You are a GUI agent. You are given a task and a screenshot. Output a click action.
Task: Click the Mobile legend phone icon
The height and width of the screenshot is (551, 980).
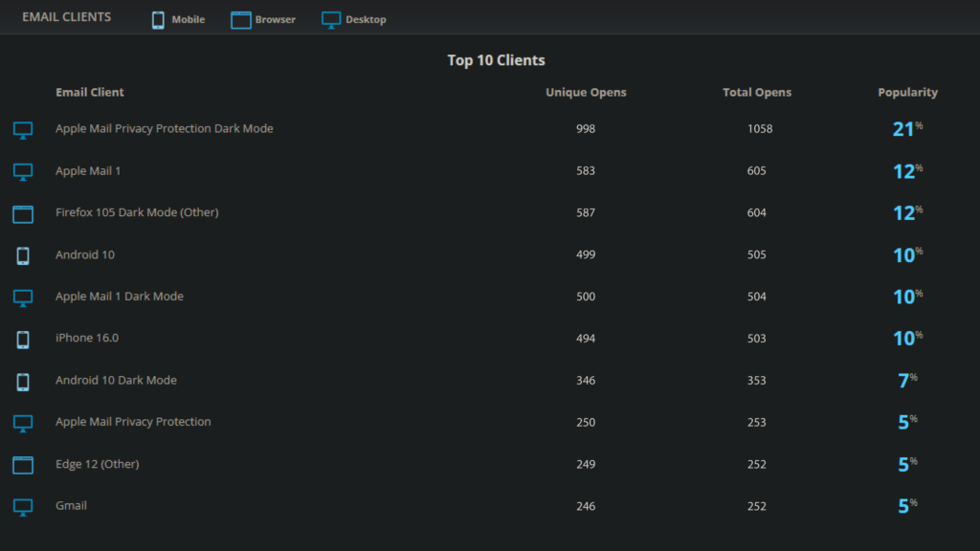pyautogui.click(x=158, y=20)
